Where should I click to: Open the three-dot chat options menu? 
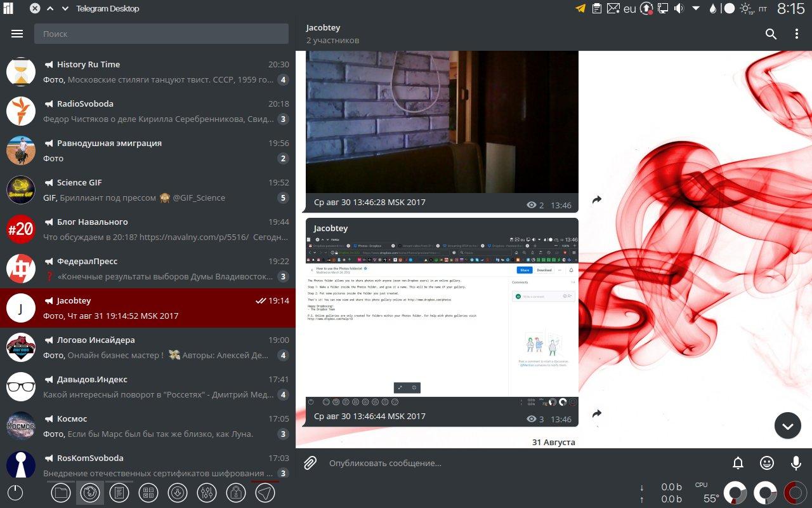click(797, 34)
